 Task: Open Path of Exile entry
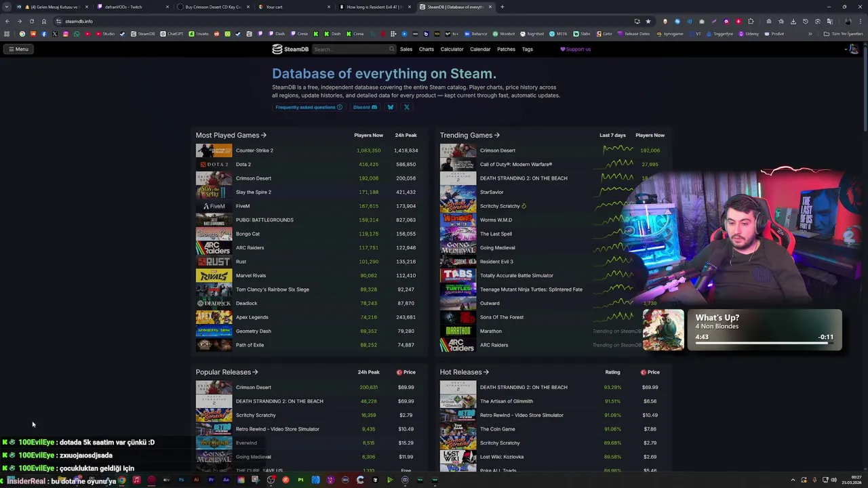(x=250, y=345)
